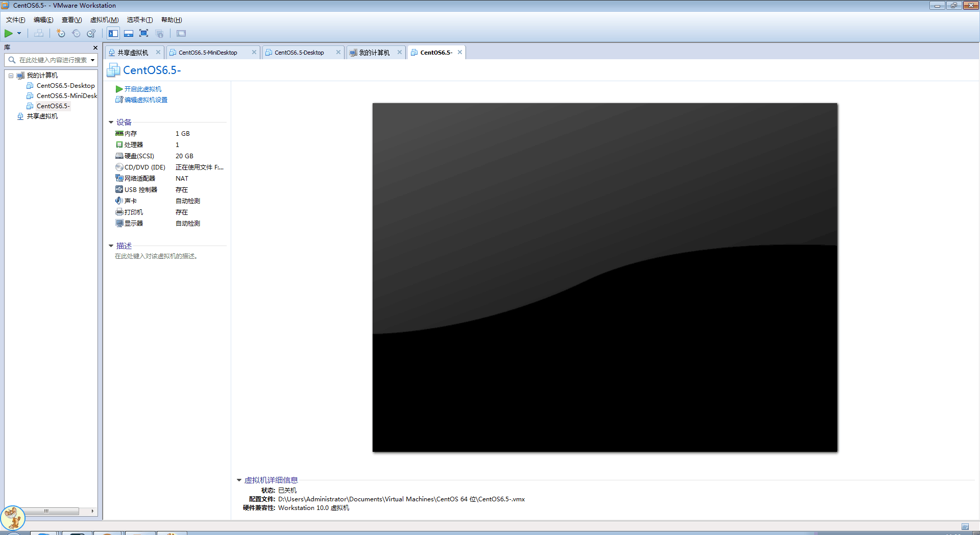Click the 20 GB hard disk value
This screenshot has width=980, height=535.
184,156
